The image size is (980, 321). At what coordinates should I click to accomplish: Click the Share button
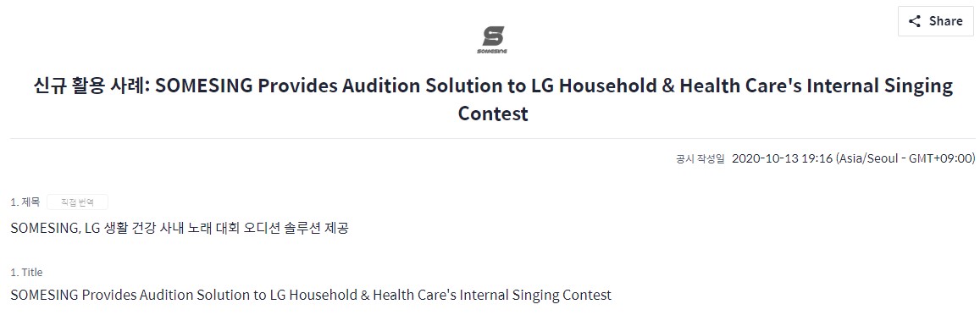(936, 21)
